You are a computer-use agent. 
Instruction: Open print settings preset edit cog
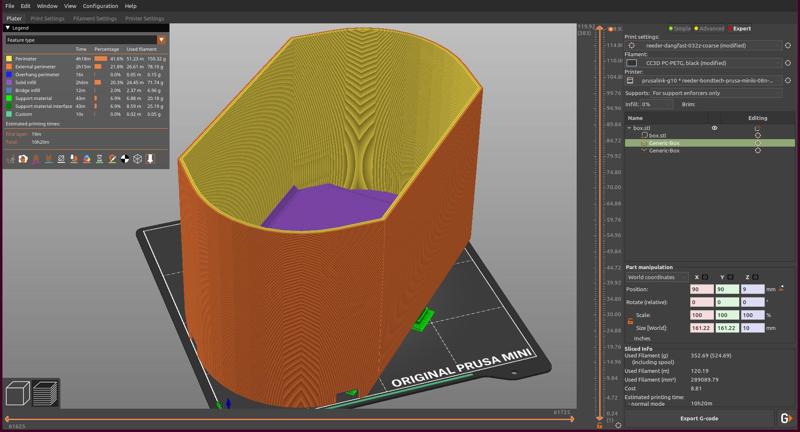[x=788, y=45]
